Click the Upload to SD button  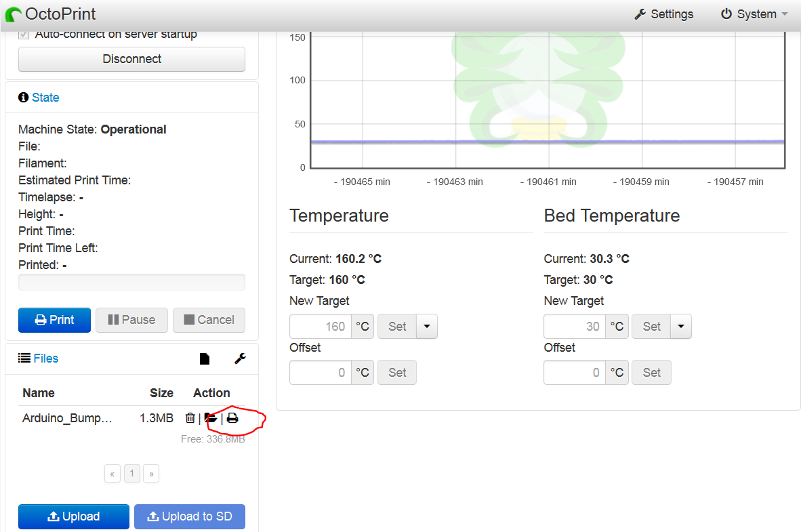pos(190,516)
